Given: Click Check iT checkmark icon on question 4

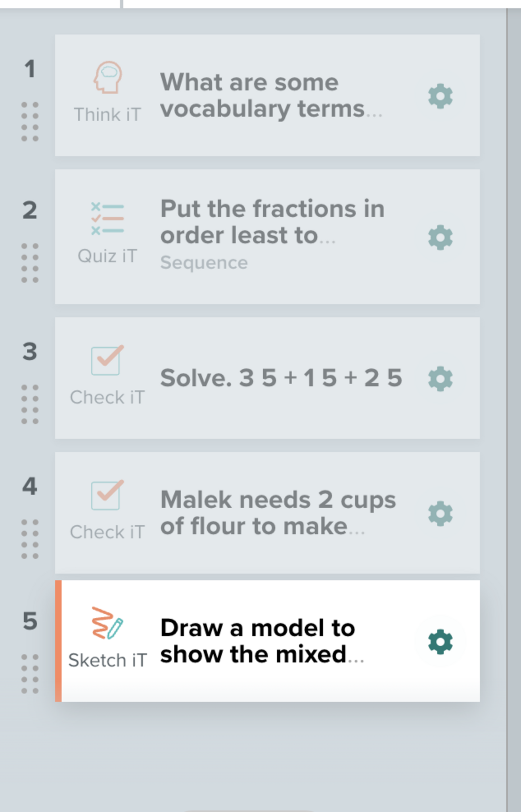Looking at the screenshot, I should tap(107, 495).
